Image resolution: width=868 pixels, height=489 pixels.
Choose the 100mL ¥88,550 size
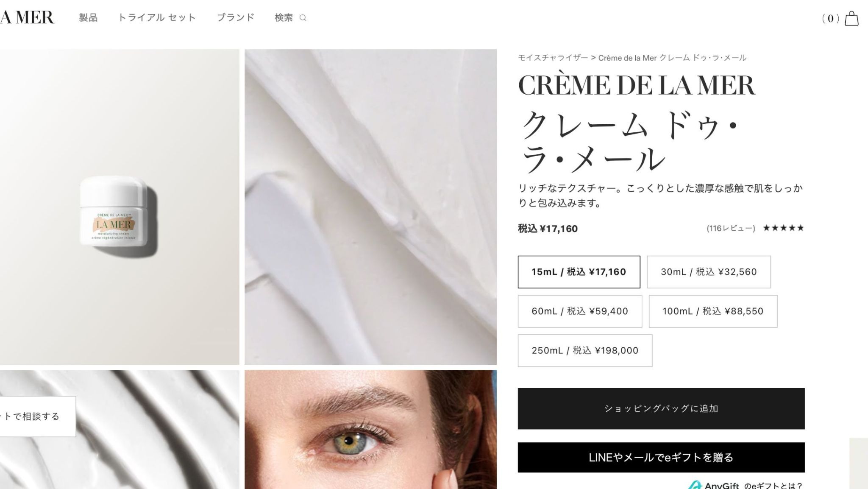713,311
